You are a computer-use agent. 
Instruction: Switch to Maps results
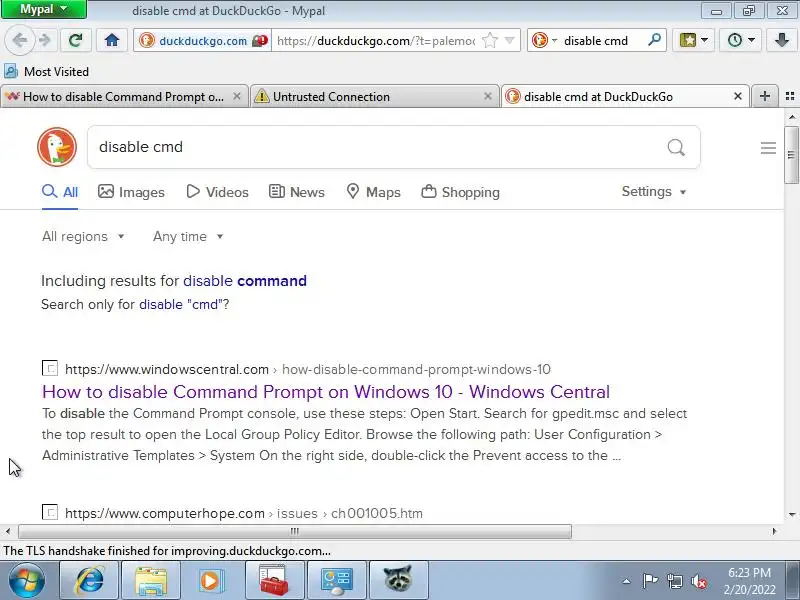pos(373,192)
